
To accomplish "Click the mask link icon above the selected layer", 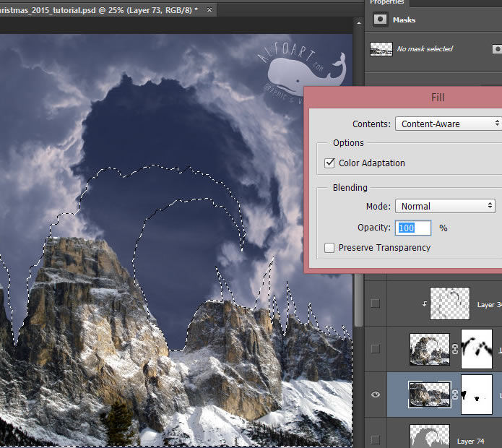I will click(x=456, y=348).
